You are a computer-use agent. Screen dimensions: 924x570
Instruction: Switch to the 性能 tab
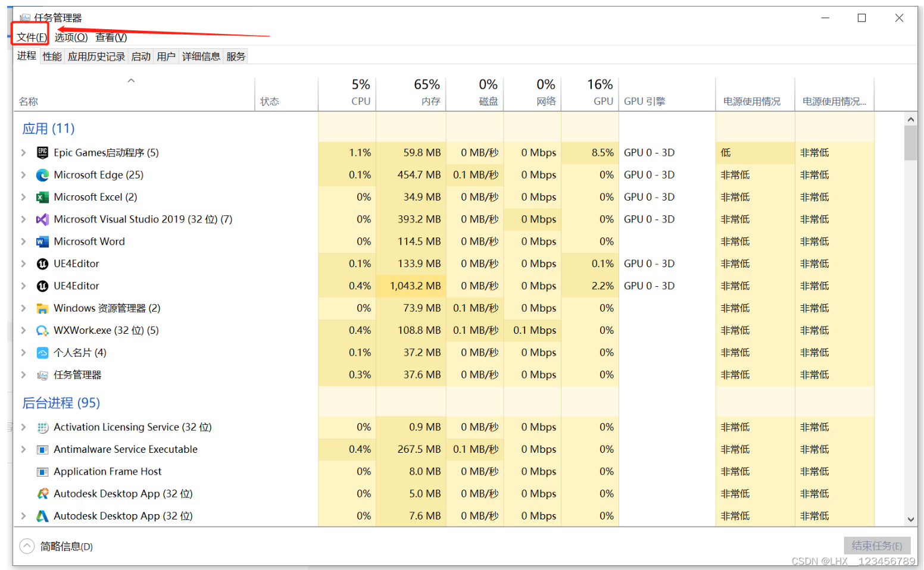click(x=52, y=57)
